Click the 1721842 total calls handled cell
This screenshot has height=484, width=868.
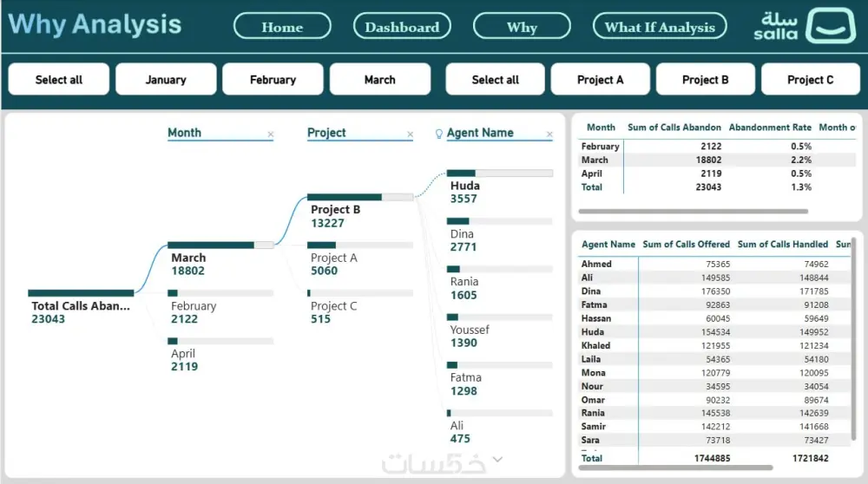tap(811, 458)
